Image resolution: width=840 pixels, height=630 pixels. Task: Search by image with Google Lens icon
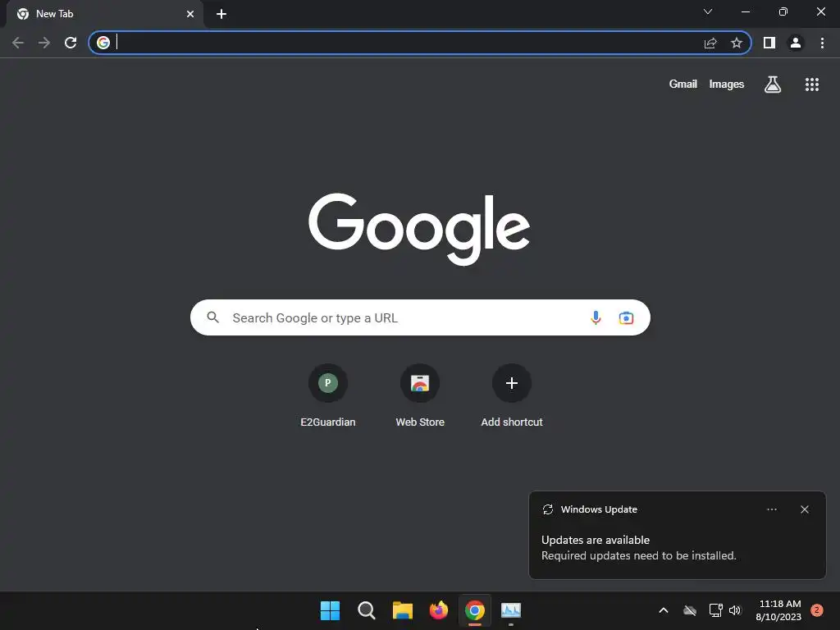click(626, 317)
